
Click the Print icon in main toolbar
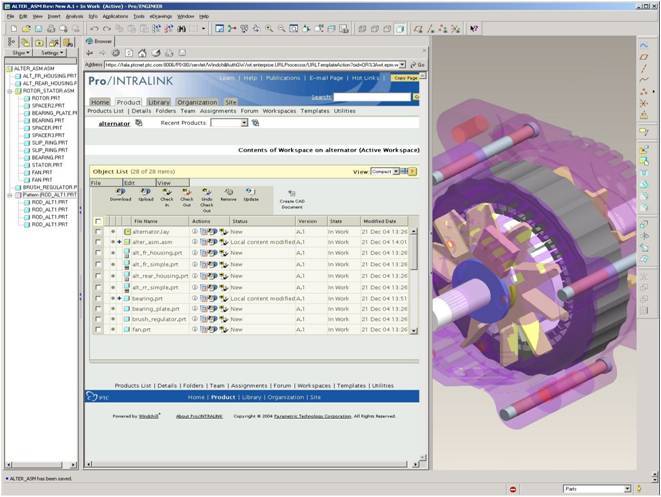click(x=51, y=29)
